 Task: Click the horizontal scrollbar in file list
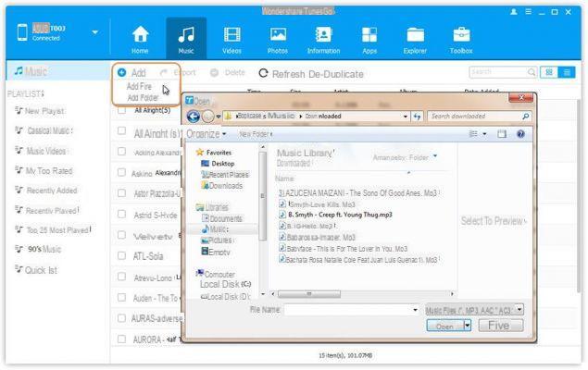309,294
